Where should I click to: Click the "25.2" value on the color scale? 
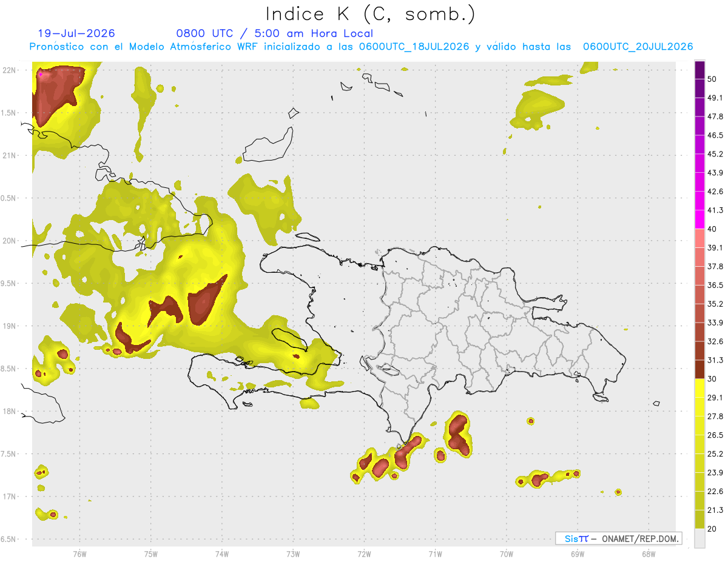tap(715, 453)
